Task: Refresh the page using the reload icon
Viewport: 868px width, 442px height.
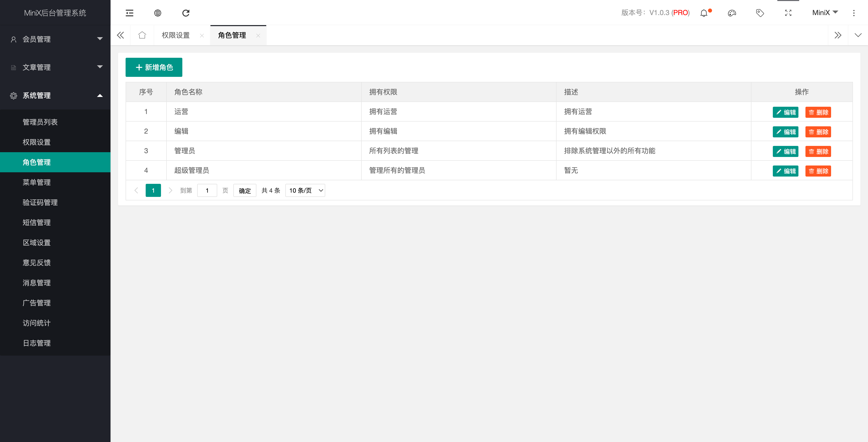Action: pyautogui.click(x=186, y=13)
